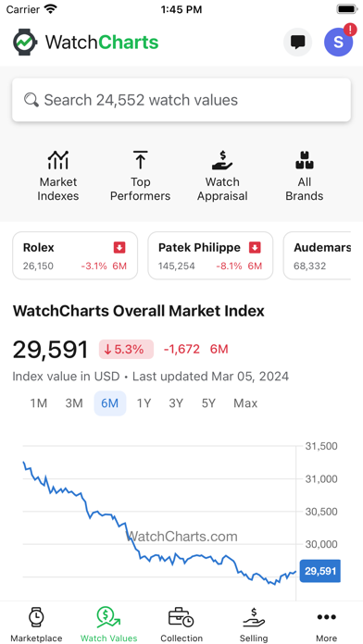The height and width of the screenshot is (644, 363).
Task: Open the user profile avatar S
Action: [x=339, y=42]
